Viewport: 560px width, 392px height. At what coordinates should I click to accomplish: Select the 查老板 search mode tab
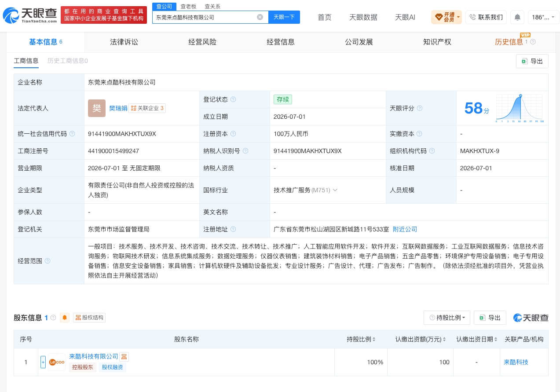(x=188, y=7)
